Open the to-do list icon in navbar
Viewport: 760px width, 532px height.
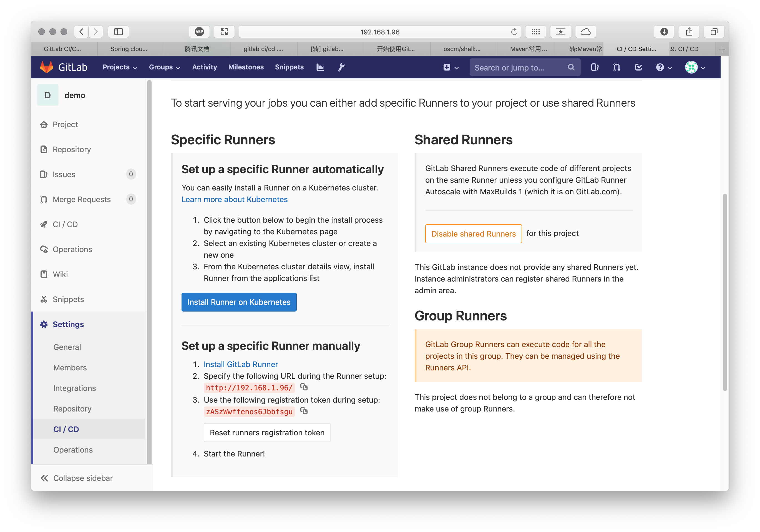pyautogui.click(x=638, y=67)
